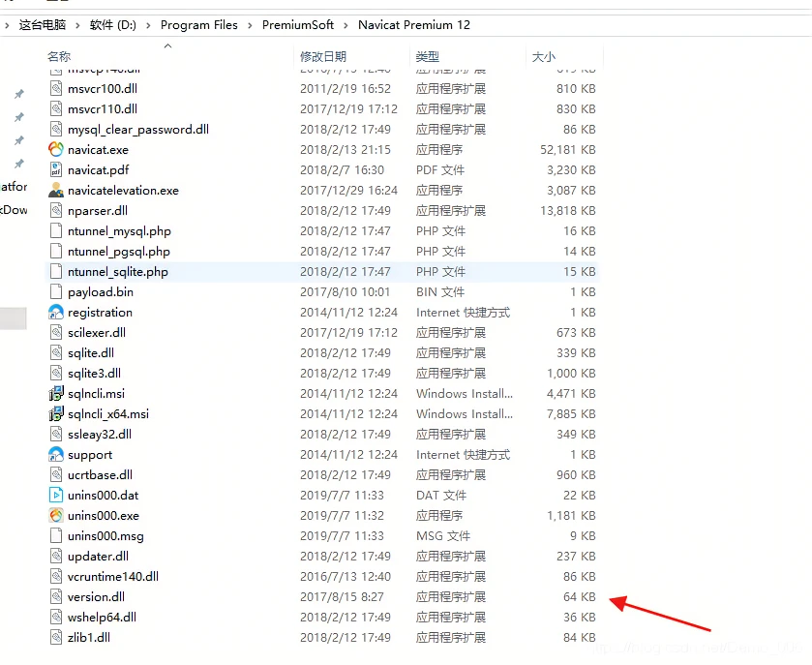This screenshot has height=665, width=812.
Task: Go to 这台电脑 in address bar
Action: point(43,25)
